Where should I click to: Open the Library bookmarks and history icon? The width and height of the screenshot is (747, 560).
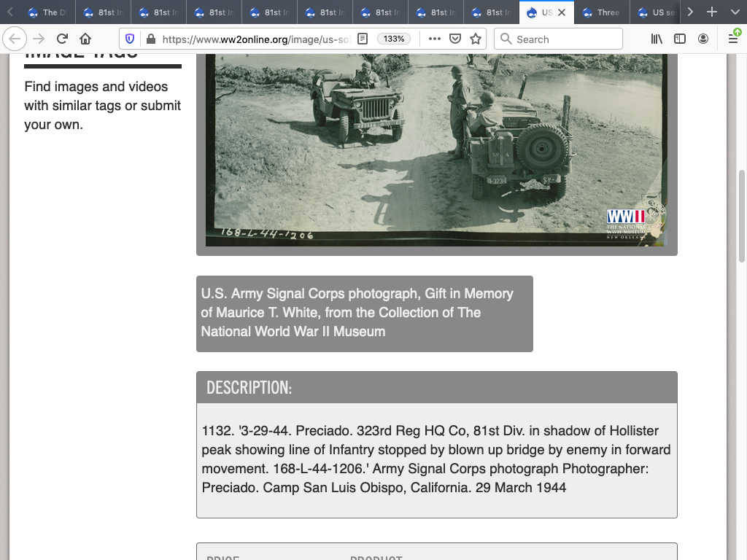click(x=657, y=39)
